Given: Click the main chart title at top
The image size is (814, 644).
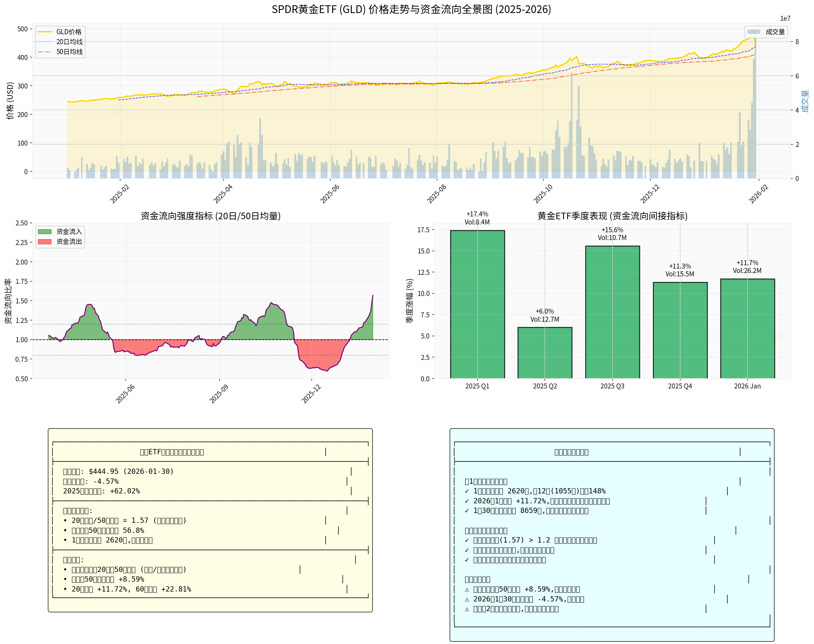Looking at the screenshot, I should [x=411, y=9].
